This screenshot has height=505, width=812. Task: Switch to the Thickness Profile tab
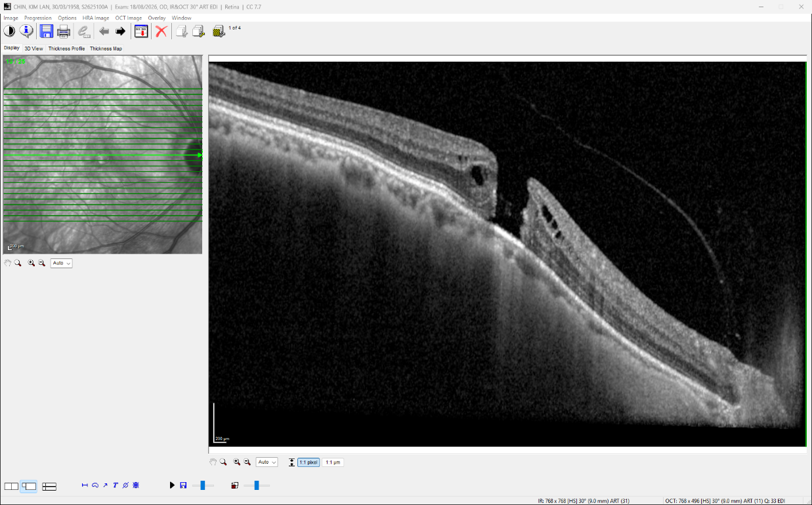pyautogui.click(x=66, y=49)
